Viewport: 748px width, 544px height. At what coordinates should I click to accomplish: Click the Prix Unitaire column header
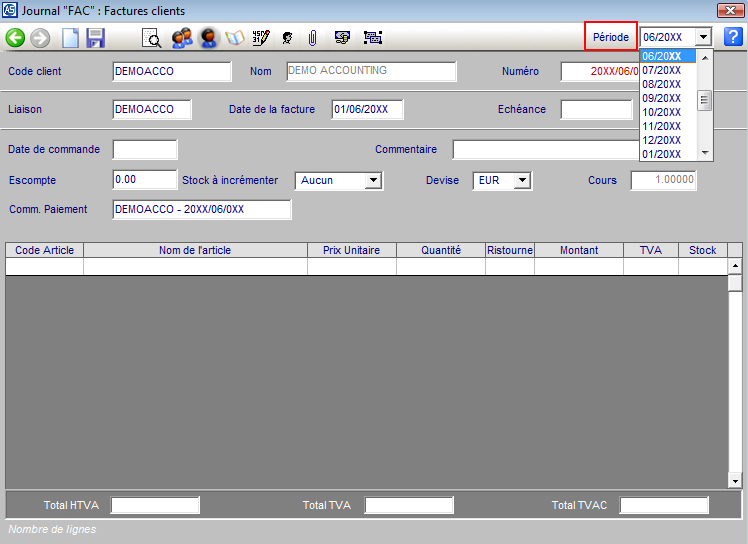[x=352, y=250]
